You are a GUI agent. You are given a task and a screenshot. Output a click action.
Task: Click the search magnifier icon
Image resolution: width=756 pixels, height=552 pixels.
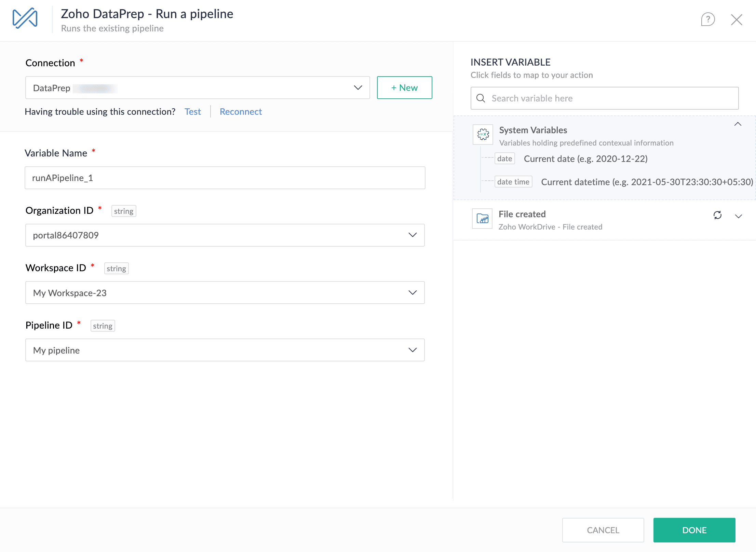point(481,98)
